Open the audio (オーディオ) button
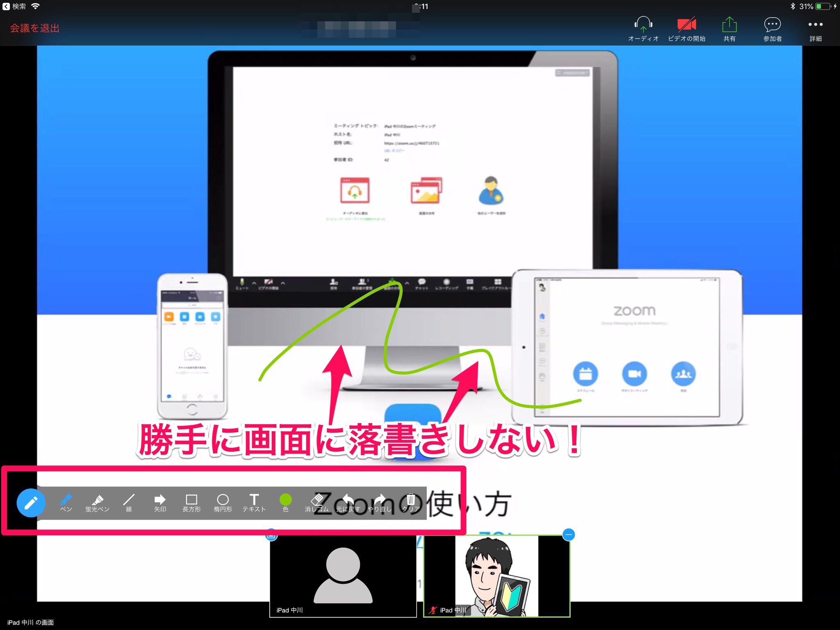The width and height of the screenshot is (840, 630). pos(643,29)
